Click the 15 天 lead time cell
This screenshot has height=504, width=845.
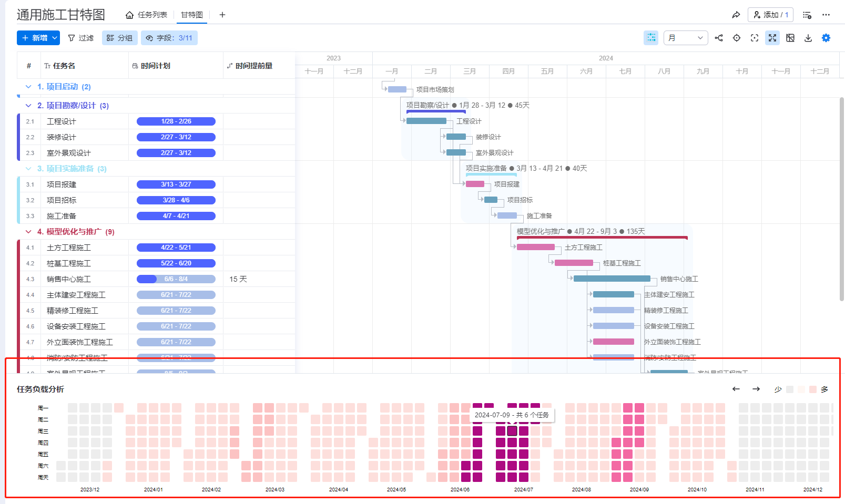259,279
